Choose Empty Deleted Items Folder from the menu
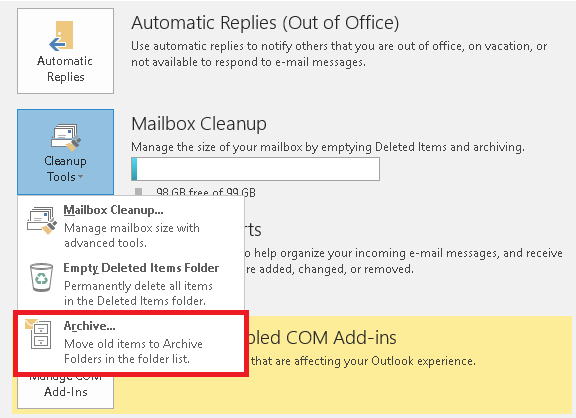576x418 pixels. click(x=141, y=268)
